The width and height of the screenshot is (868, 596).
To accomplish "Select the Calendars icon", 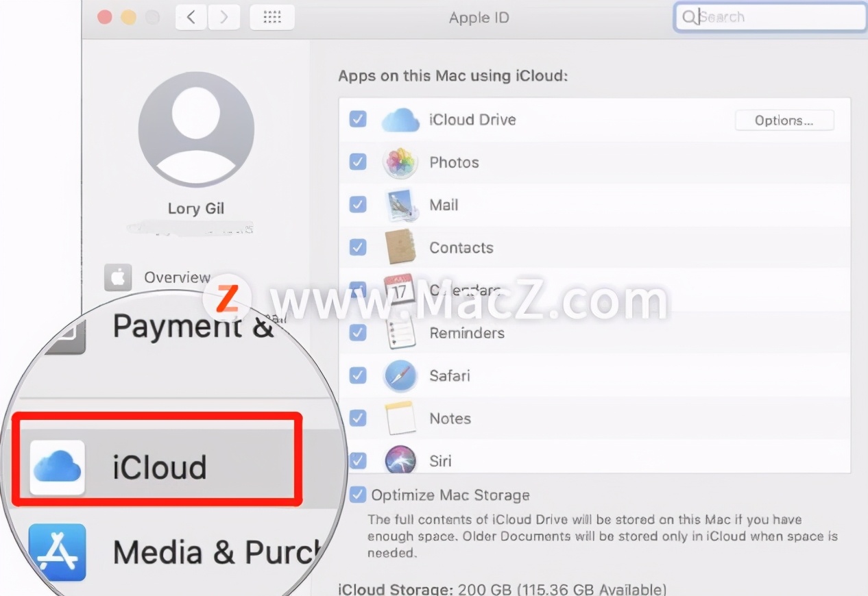I will [401, 290].
